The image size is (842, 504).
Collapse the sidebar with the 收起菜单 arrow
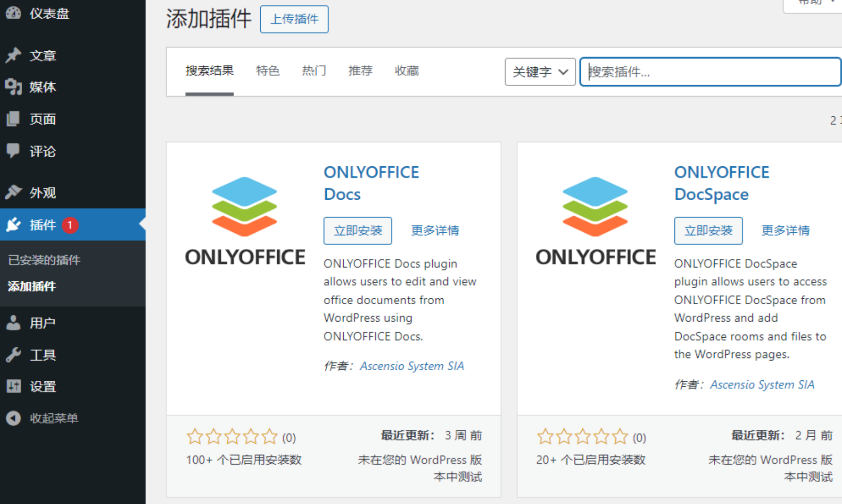[13, 418]
